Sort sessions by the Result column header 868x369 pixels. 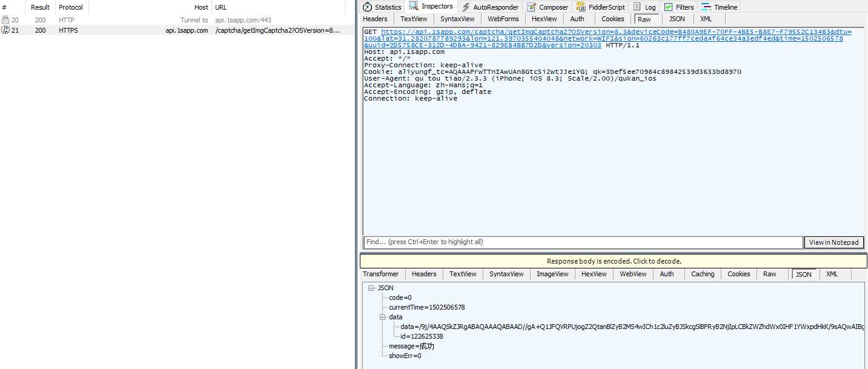point(40,7)
